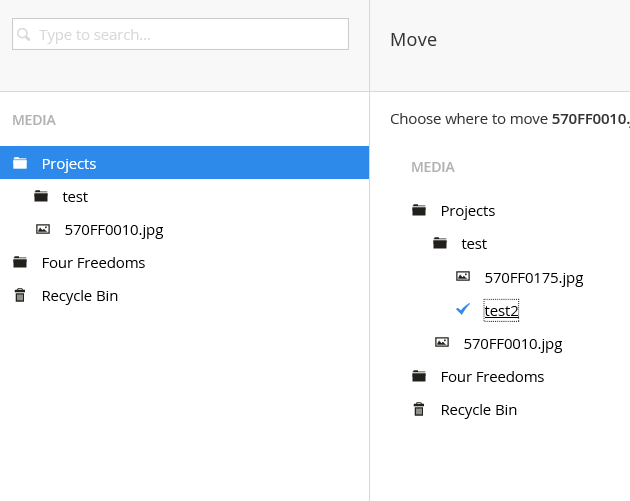Open the Projects item in left sidebar

point(69,164)
